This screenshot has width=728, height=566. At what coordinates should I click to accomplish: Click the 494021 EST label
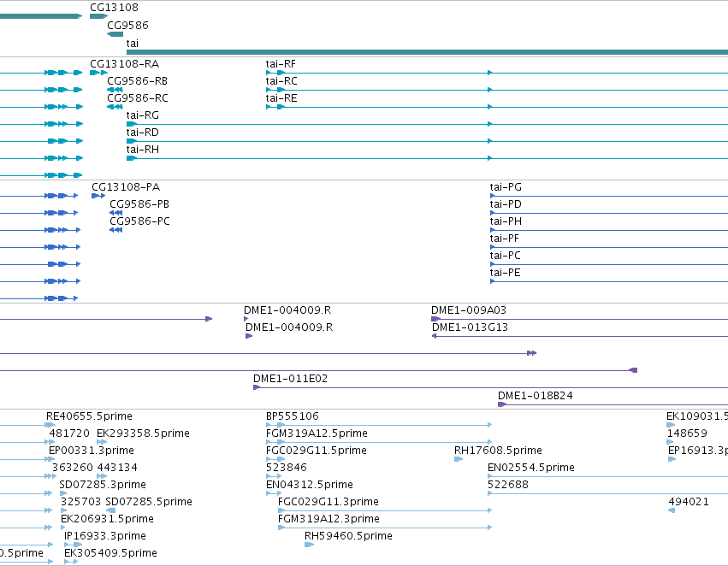(x=689, y=502)
